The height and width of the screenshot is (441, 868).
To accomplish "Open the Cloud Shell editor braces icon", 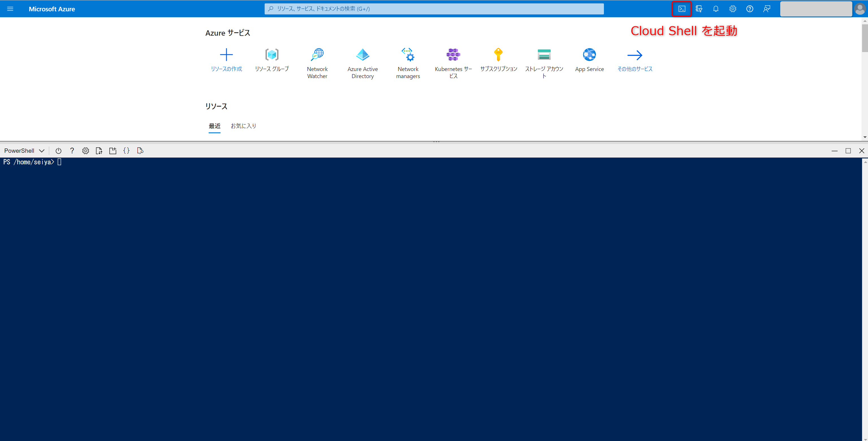I will tap(126, 151).
